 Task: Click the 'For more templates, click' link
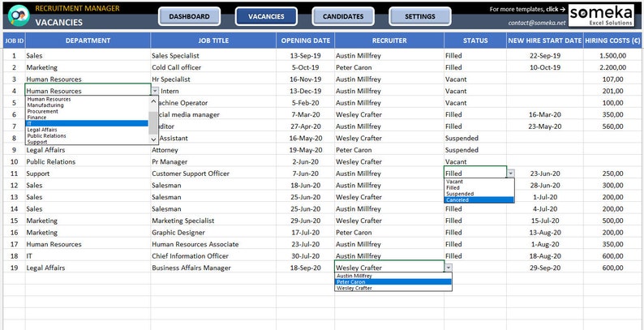click(527, 9)
